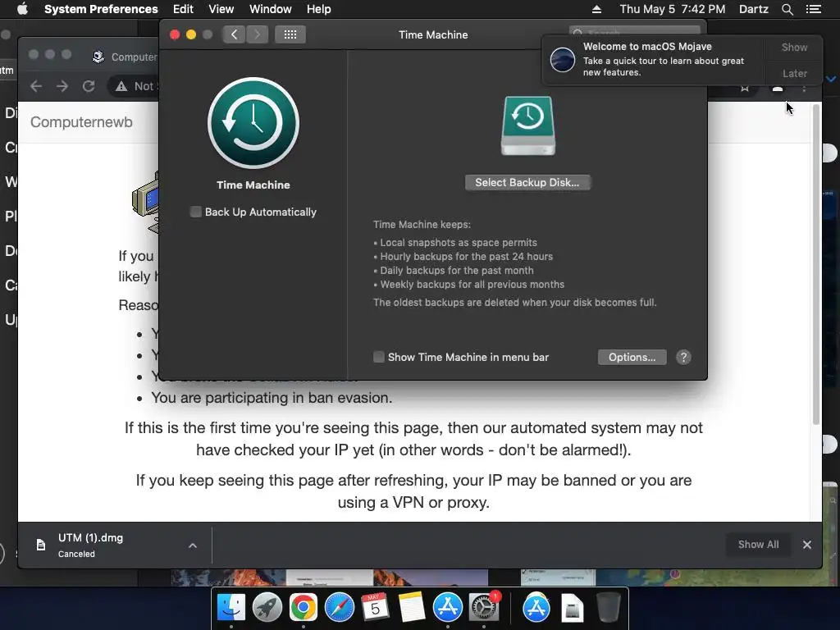
Task: Click the large Time Machine clock icon
Action: 253,123
